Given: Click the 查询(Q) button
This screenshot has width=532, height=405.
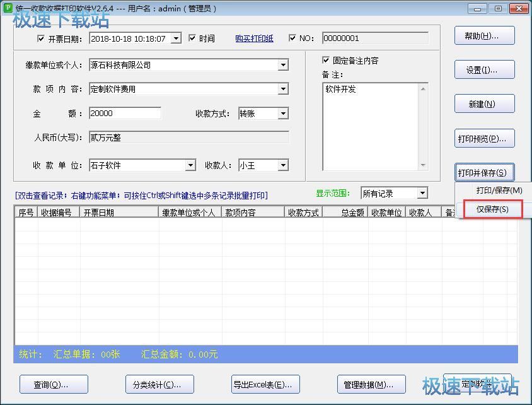Looking at the screenshot, I should (x=54, y=384).
